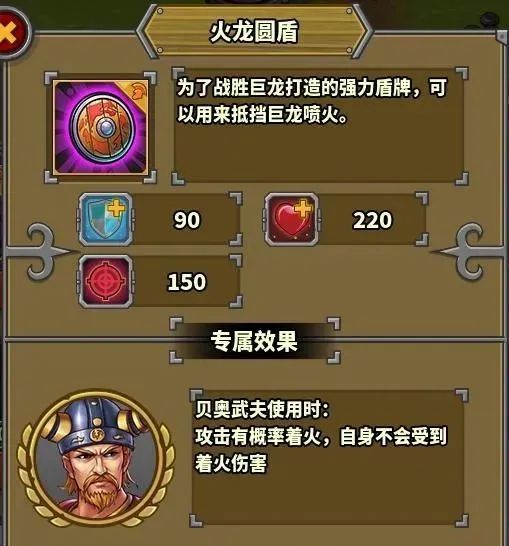Close the item panel with the red X
The width and height of the screenshot is (509, 546).
(x=12, y=34)
